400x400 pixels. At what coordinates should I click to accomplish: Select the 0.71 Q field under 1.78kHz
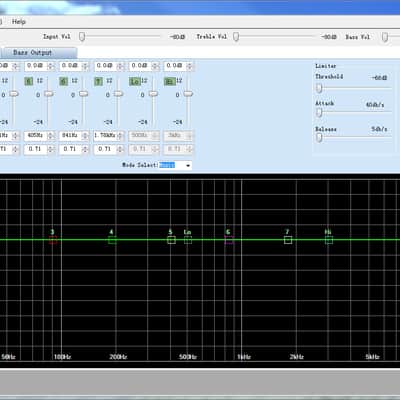point(105,149)
